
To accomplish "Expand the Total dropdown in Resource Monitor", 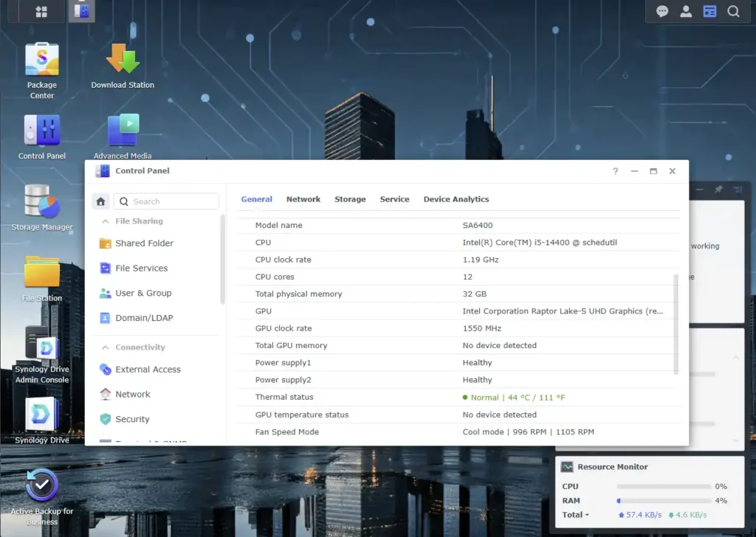I will point(576,515).
